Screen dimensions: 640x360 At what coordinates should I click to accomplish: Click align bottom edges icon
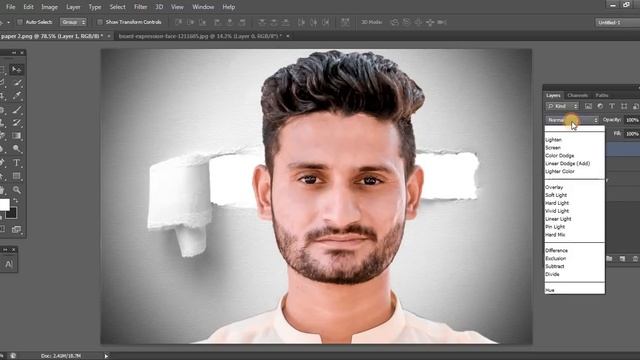203,22
